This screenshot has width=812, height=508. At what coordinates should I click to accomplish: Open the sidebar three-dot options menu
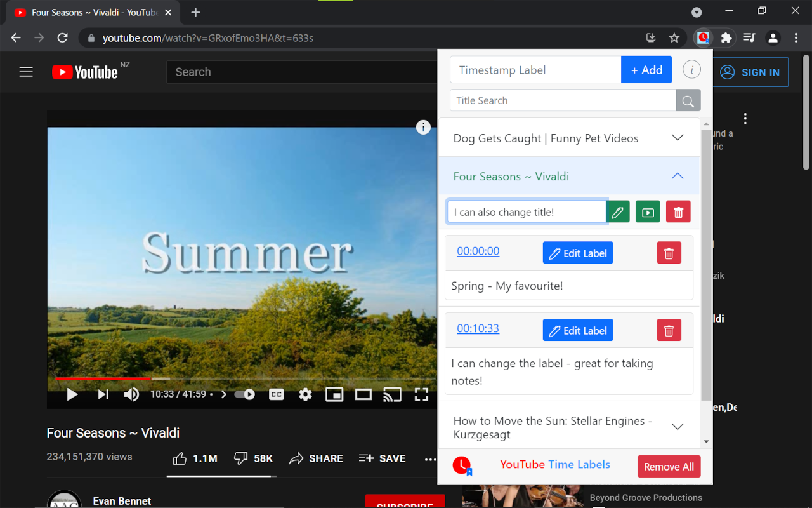[x=745, y=119]
